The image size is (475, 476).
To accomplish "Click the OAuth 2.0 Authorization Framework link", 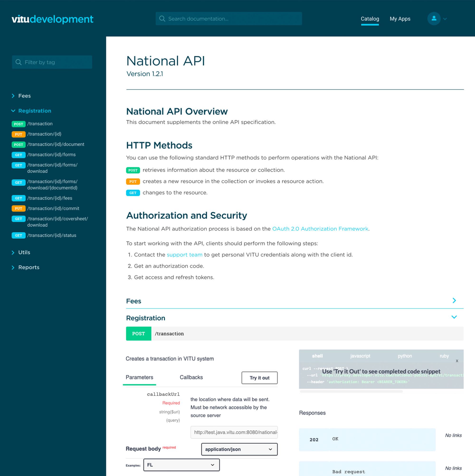I will tap(320, 229).
